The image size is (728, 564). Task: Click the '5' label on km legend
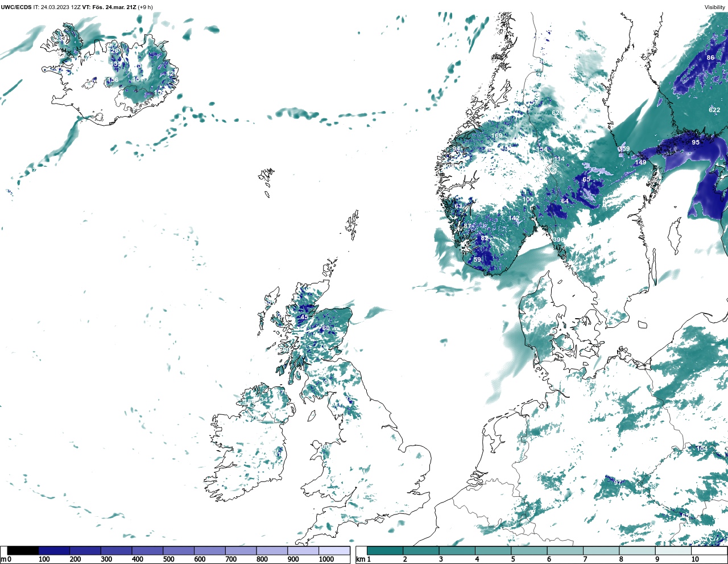pyautogui.click(x=513, y=559)
